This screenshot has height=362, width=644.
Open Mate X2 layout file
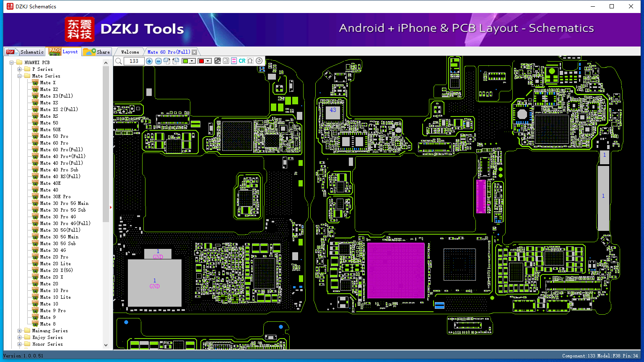(49, 90)
